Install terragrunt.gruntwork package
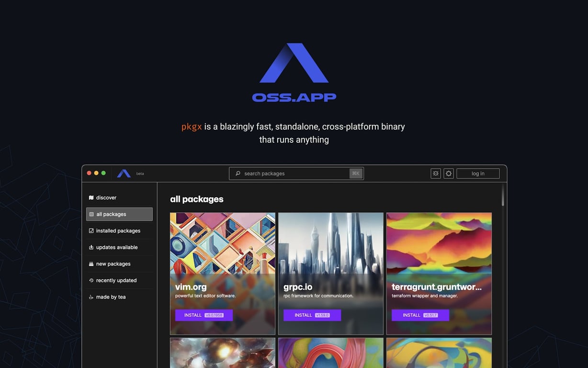The height and width of the screenshot is (368, 588). click(x=420, y=315)
